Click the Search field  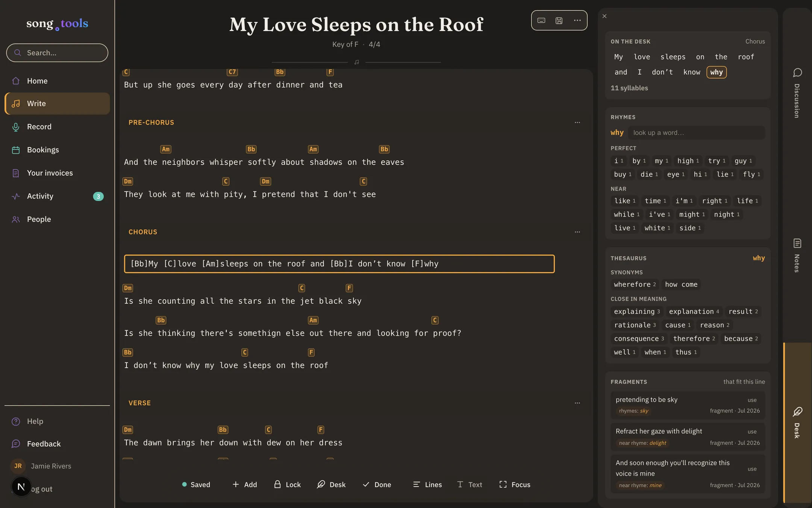[x=57, y=53]
